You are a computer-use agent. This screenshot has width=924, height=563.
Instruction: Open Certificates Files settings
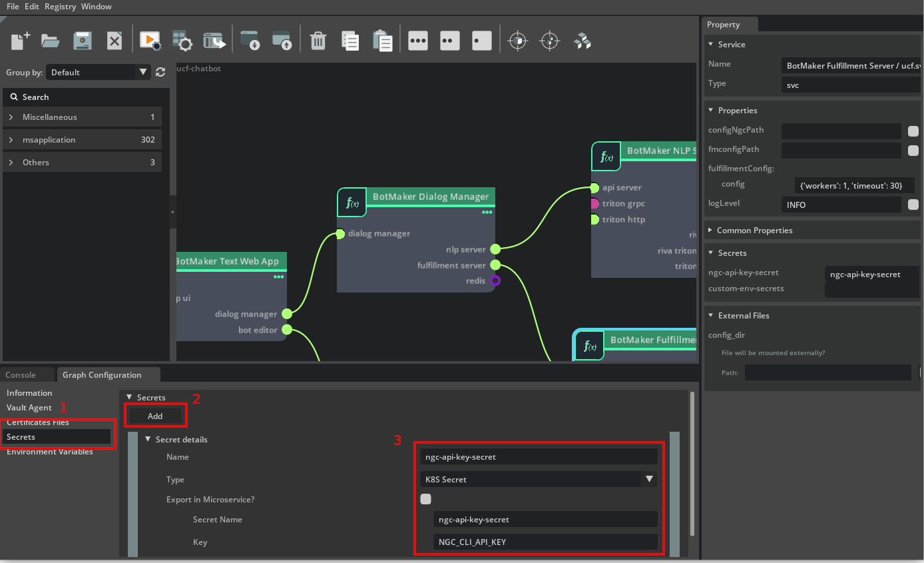[38, 422]
